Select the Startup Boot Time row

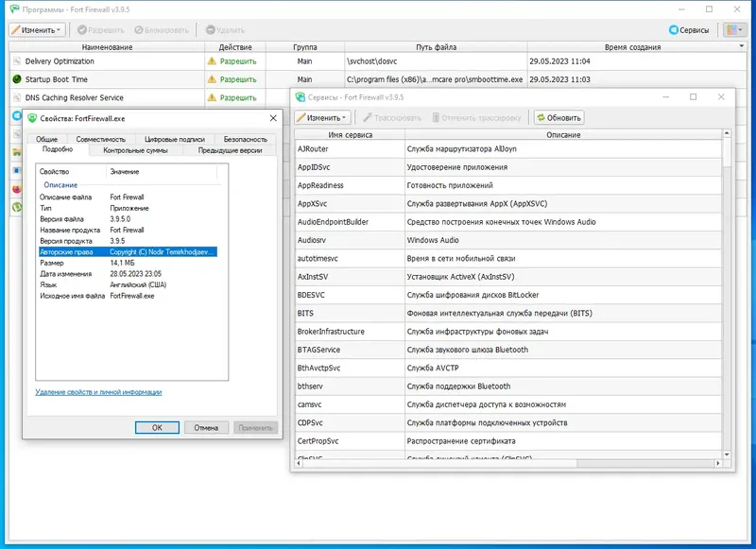coord(378,79)
